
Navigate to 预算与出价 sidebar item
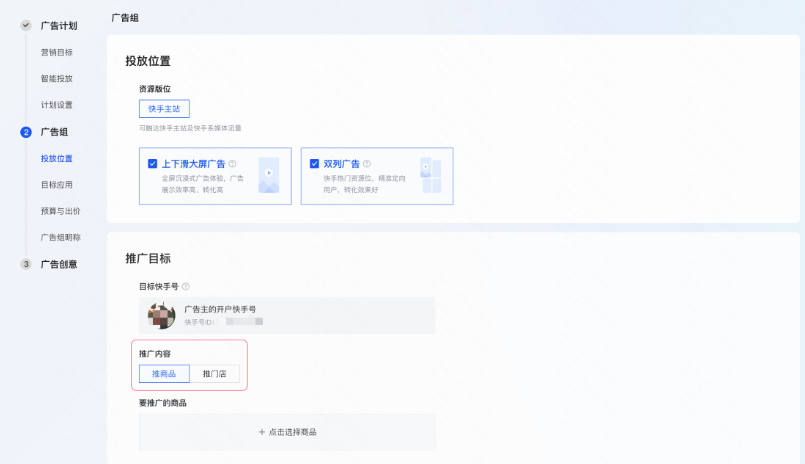[x=61, y=211]
